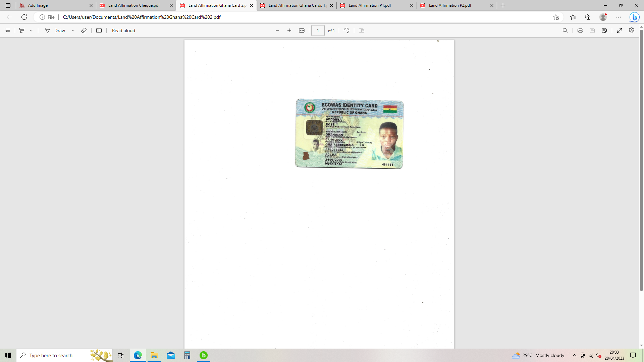Open Bing chat sidebar

pyautogui.click(x=634, y=17)
